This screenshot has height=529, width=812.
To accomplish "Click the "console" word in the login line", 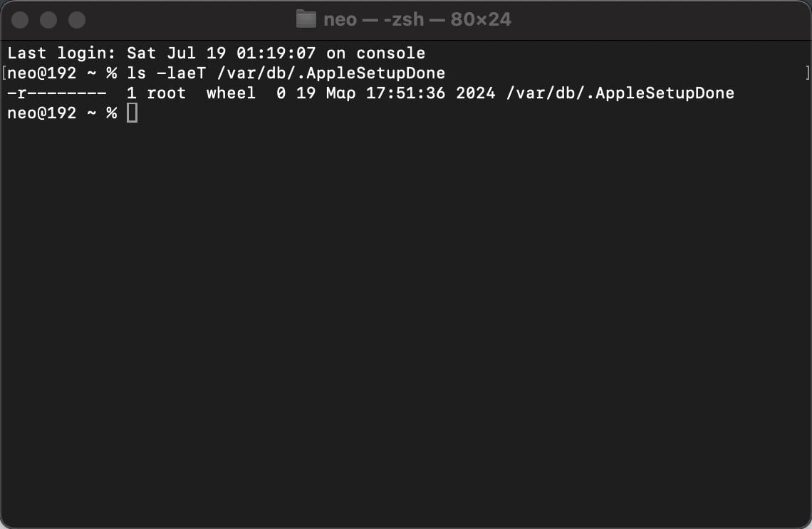I will [391, 53].
